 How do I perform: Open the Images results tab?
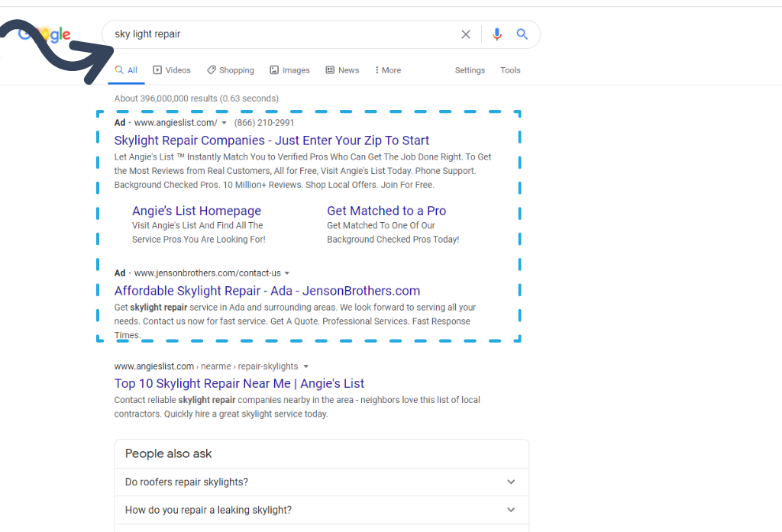pos(289,70)
